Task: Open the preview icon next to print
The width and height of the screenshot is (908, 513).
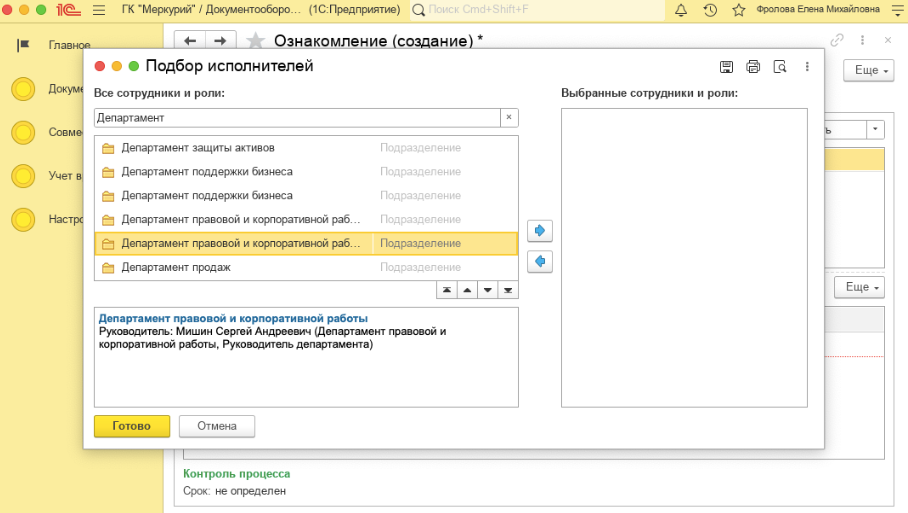Action: [x=779, y=67]
